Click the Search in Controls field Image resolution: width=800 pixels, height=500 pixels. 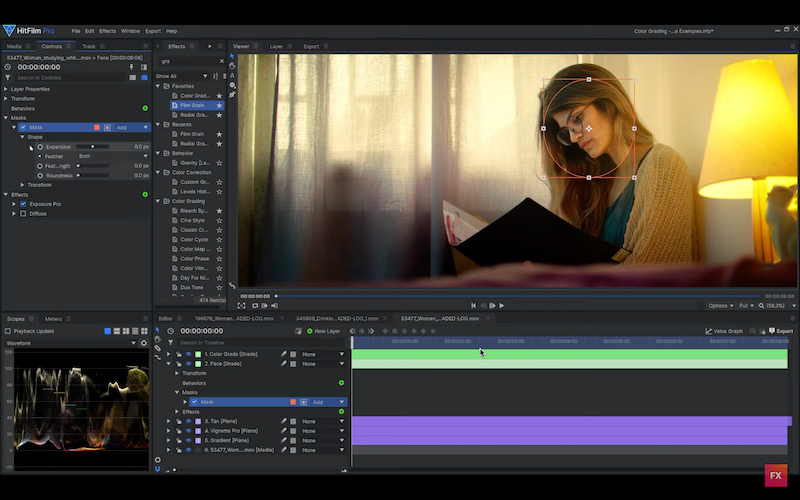(70, 78)
